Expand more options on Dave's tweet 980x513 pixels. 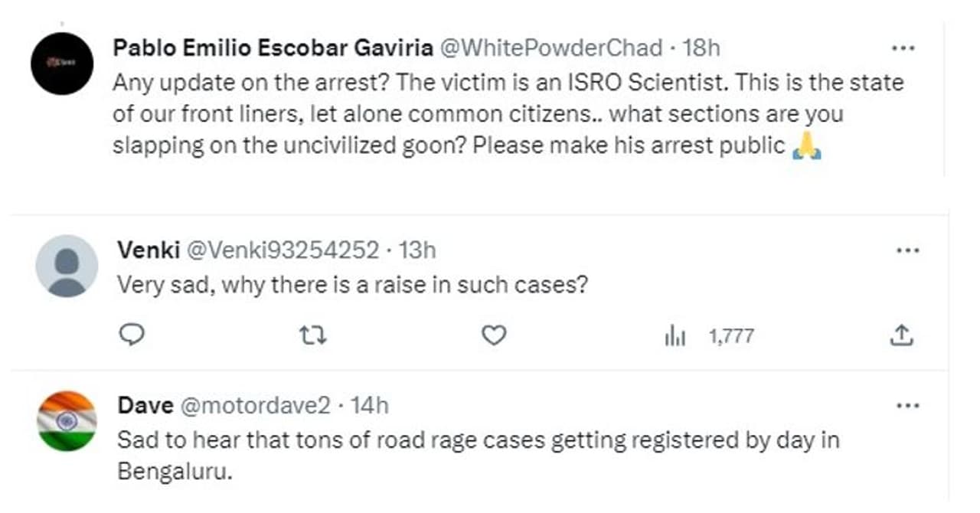tap(906, 406)
